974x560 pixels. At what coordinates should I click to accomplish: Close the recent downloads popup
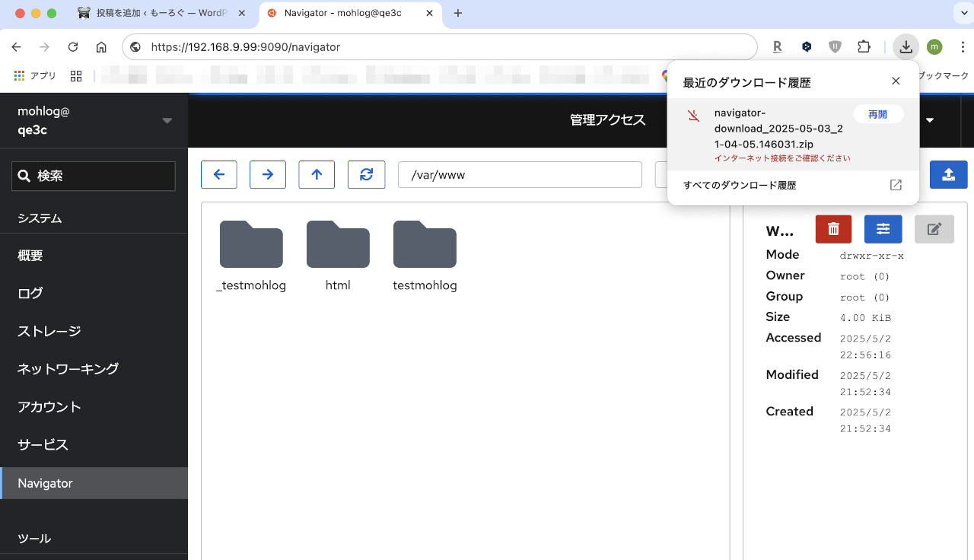(896, 81)
